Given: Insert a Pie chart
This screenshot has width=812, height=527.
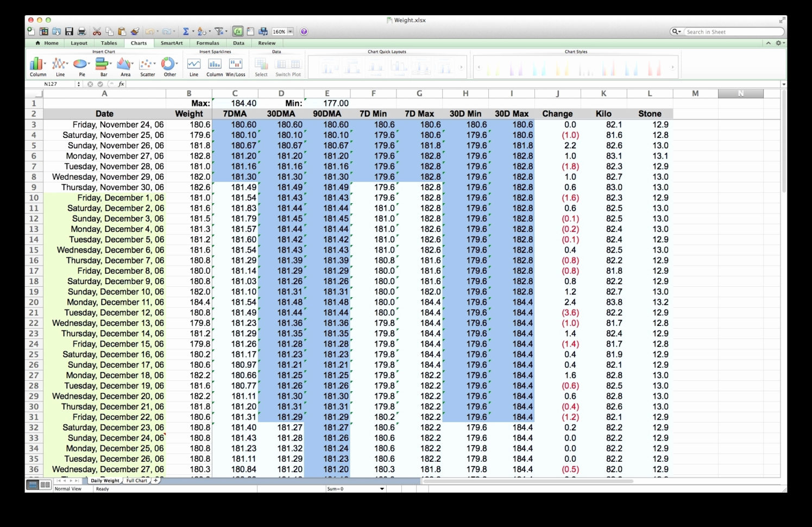Looking at the screenshot, I should tap(80, 65).
